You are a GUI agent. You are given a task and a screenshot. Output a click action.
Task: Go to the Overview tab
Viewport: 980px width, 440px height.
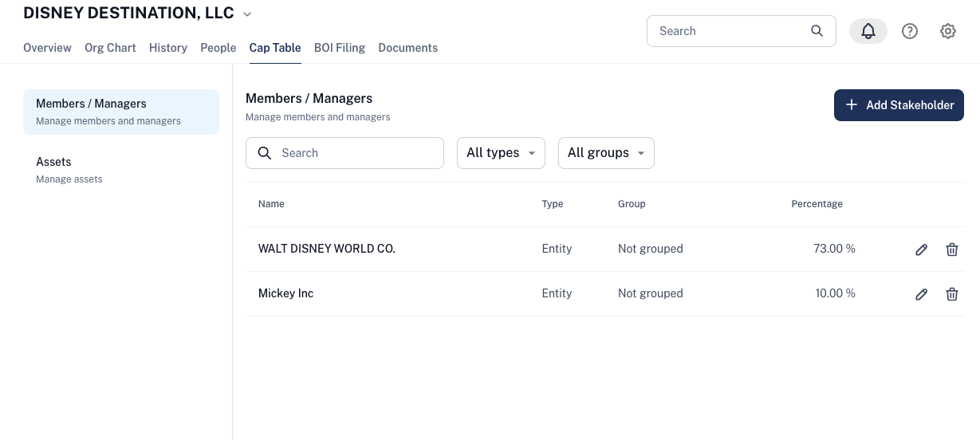(47, 48)
